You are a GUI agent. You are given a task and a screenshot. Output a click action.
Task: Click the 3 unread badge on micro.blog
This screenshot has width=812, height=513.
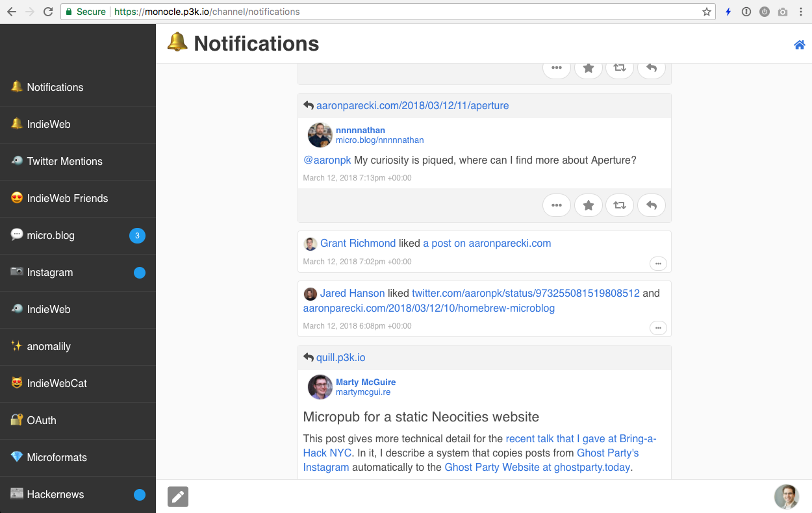coord(137,236)
